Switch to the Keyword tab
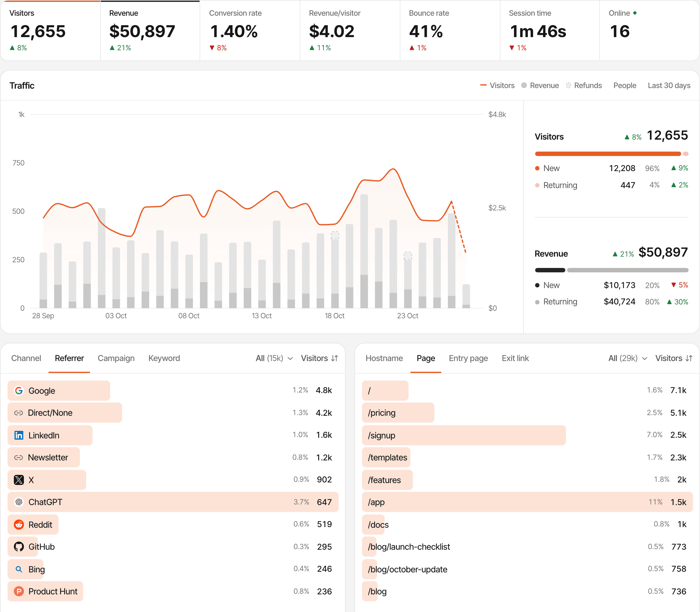700x612 pixels. pos(164,358)
